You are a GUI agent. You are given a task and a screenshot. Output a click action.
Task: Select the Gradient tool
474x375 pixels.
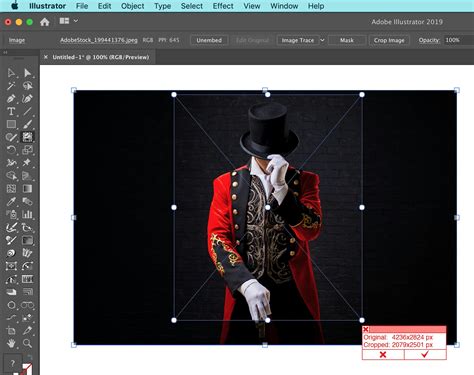[x=27, y=189]
